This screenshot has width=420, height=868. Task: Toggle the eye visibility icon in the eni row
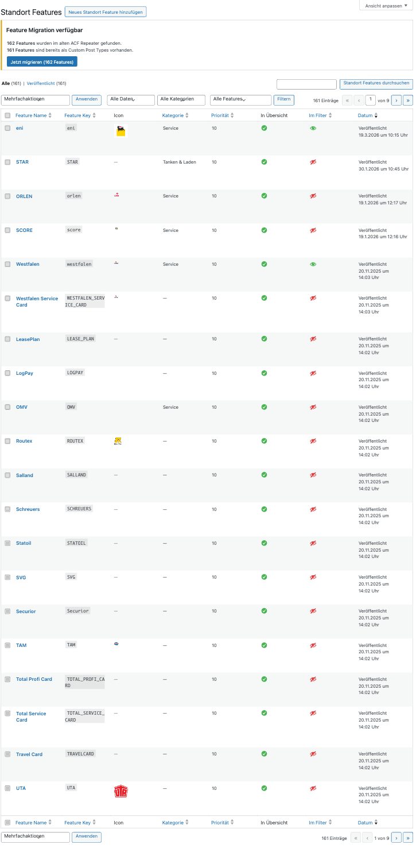pos(313,128)
